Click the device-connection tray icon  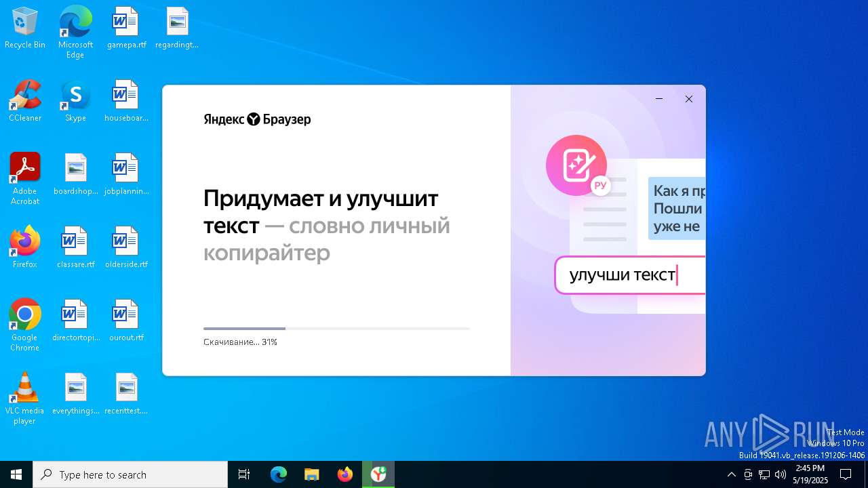pos(748,474)
